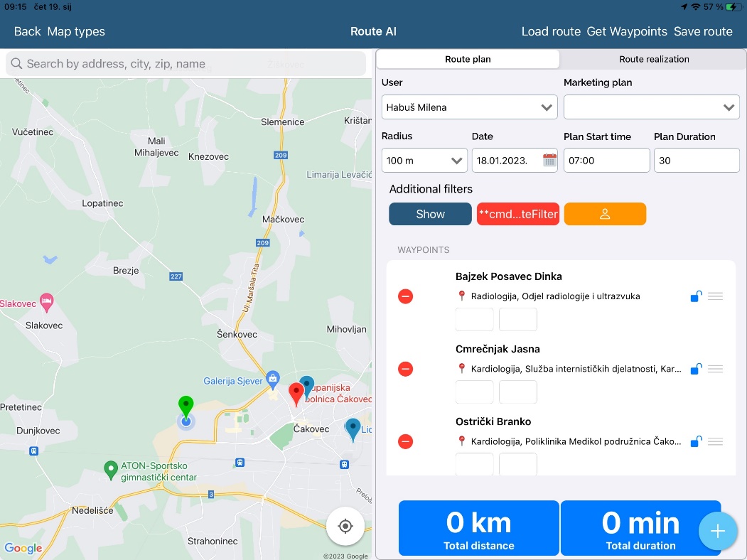Tap the orange user filter button
The width and height of the screenshot is (747, 560).
[x=605, y=214]
